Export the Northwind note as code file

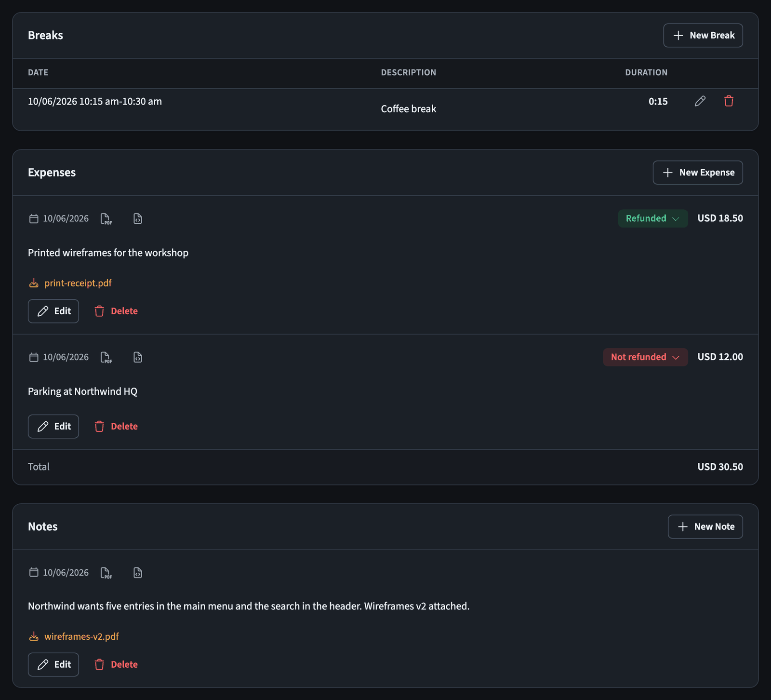click(138, 573)
